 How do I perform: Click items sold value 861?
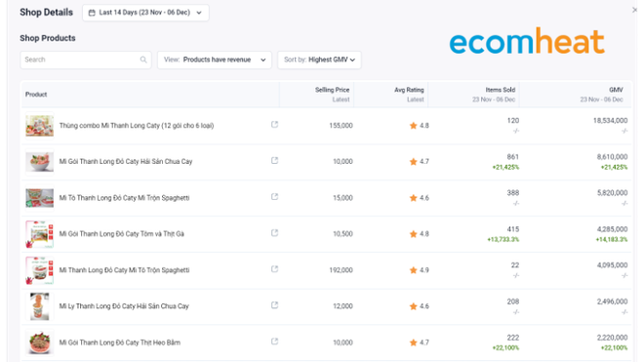coord(513,157)
